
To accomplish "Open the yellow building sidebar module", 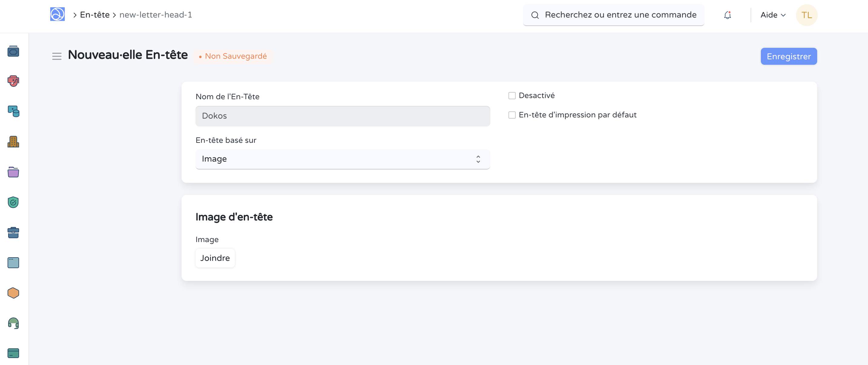I will click(13, 142).
